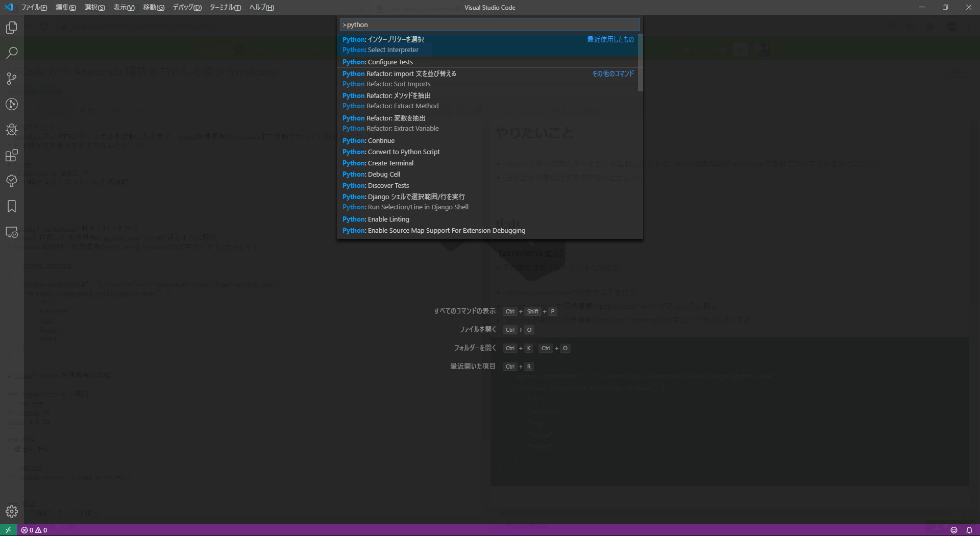Open the ヘルプ(H) menu
This screenshot has width=980, height=536.
262,7
